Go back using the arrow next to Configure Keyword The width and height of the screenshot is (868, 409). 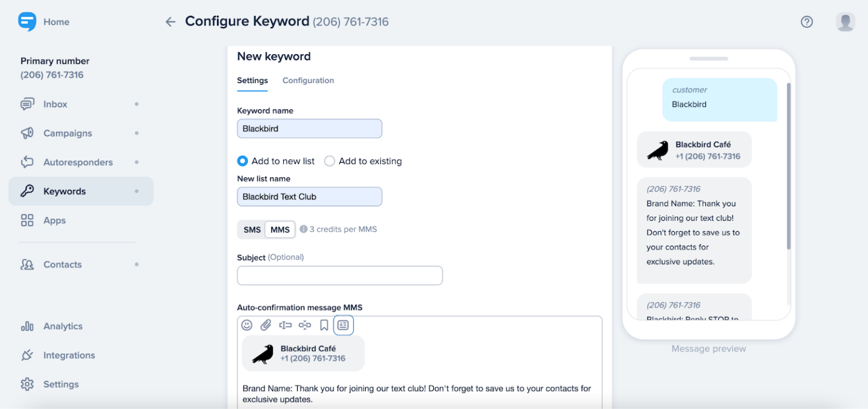pyautogui.click(x=170, y=21)
